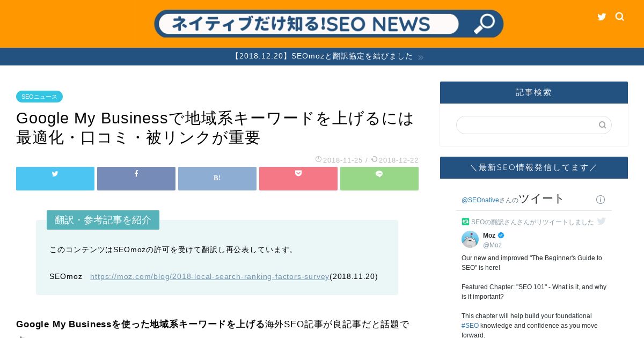
Task: Open the moz.com local search ranking factors link
Action: 209,276
